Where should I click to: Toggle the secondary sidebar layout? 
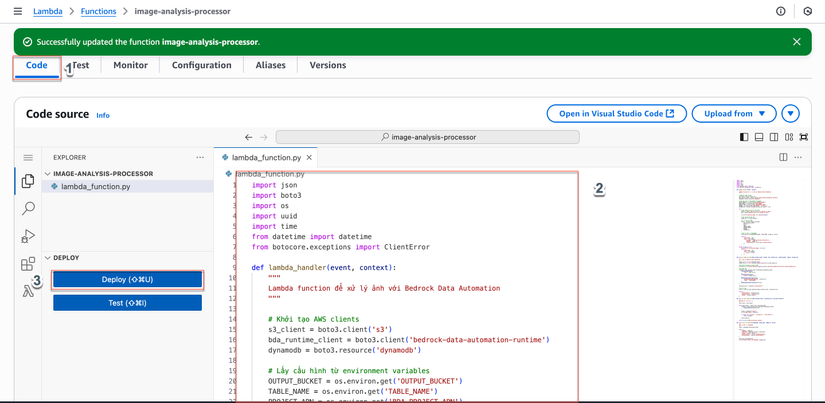pyautogui.click(x=774, y=137)
